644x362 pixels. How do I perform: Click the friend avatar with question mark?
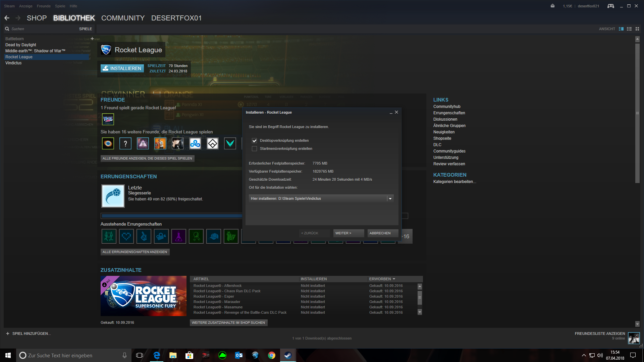[x=125, y=144]
